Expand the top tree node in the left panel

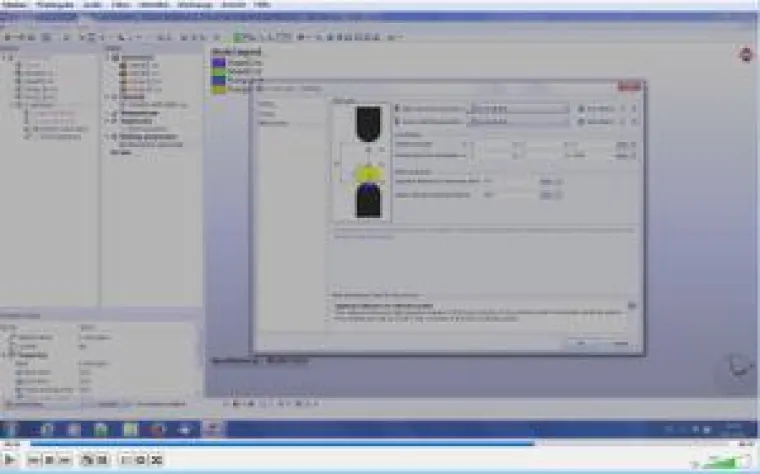[4, 57]
